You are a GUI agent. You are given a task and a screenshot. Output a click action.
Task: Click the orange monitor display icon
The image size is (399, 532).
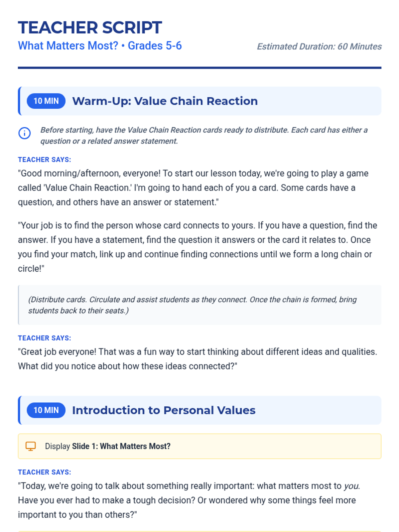coord(31,446)
